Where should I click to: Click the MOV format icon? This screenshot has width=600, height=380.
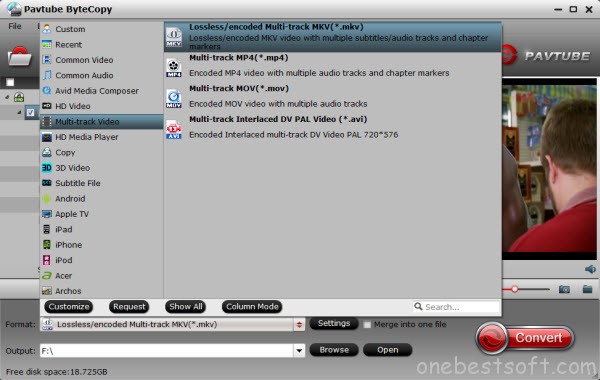pyautogui.click(x=174, y=98)
